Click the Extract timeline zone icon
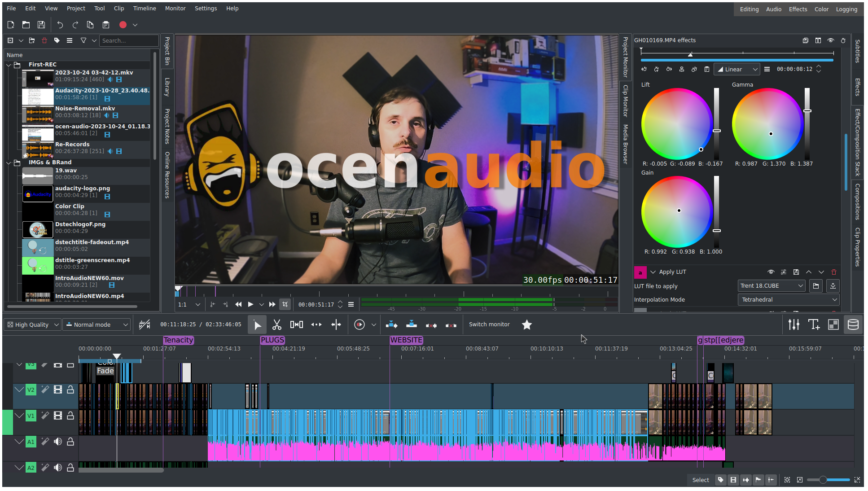Screen dimensions: 868x491 (x=431, y=325)
